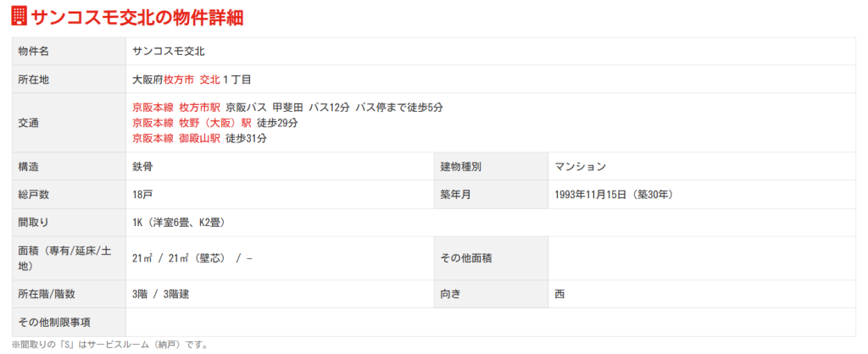Screen dimensions: 868x354
Task: Click the サンコスモ交北の物件詳細 heading
Action: 137,17
